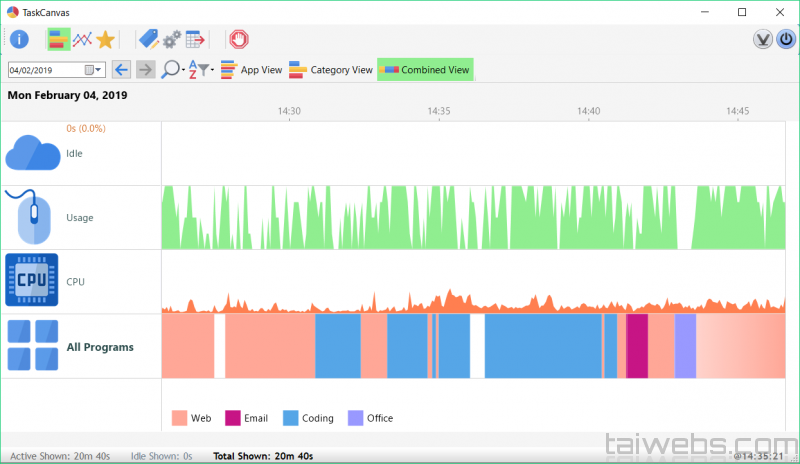This screenshot has width=800, height=464.
Task: Open the line chart statistics view
Action: tap(83, 39)
